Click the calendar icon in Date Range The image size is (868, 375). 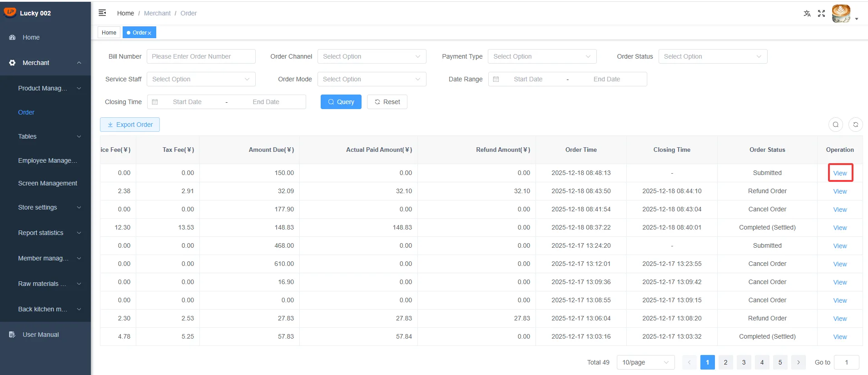[496, 79]
